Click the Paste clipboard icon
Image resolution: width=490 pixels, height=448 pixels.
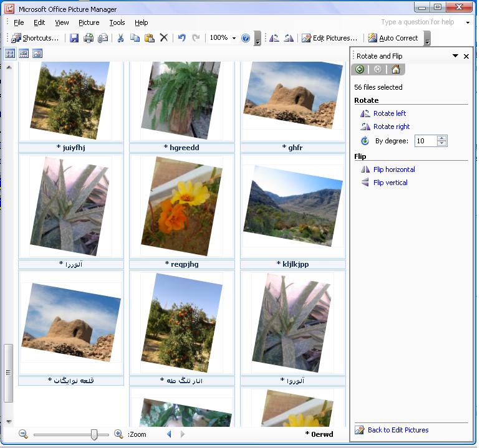click(150, 38)
